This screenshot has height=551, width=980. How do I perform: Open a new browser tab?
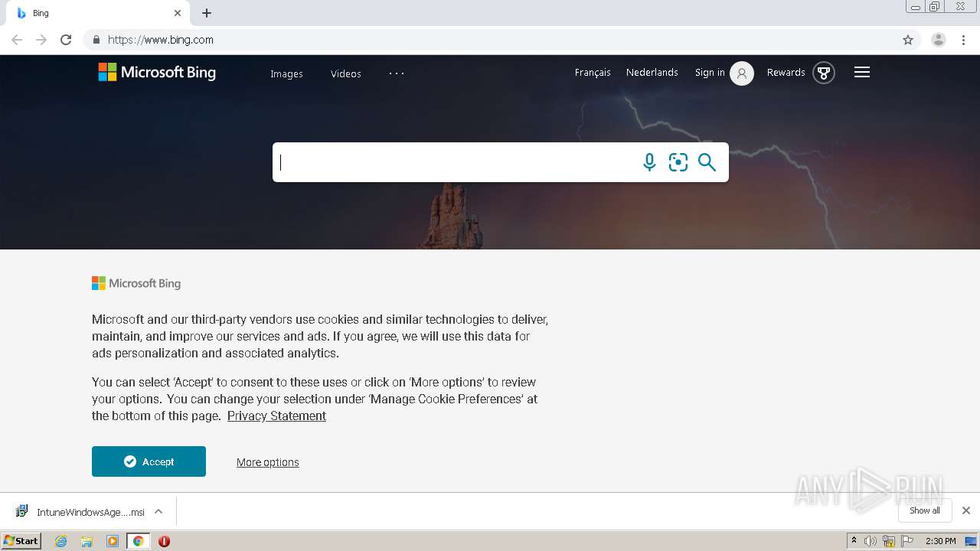[x=207, y=13]
